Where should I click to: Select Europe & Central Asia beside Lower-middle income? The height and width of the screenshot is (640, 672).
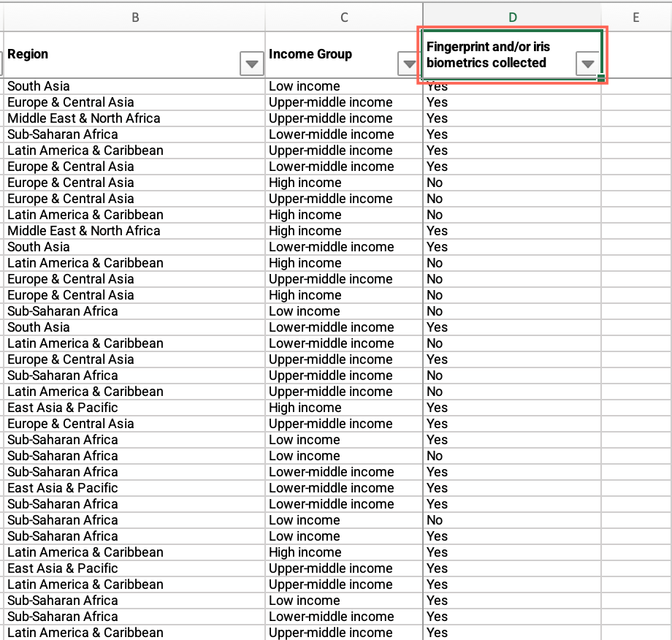[134, 167]
